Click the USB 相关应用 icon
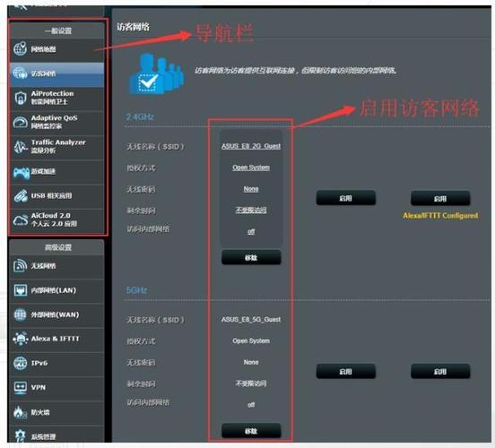The height and width of the screenshot is (448, 495). (21, 196)
